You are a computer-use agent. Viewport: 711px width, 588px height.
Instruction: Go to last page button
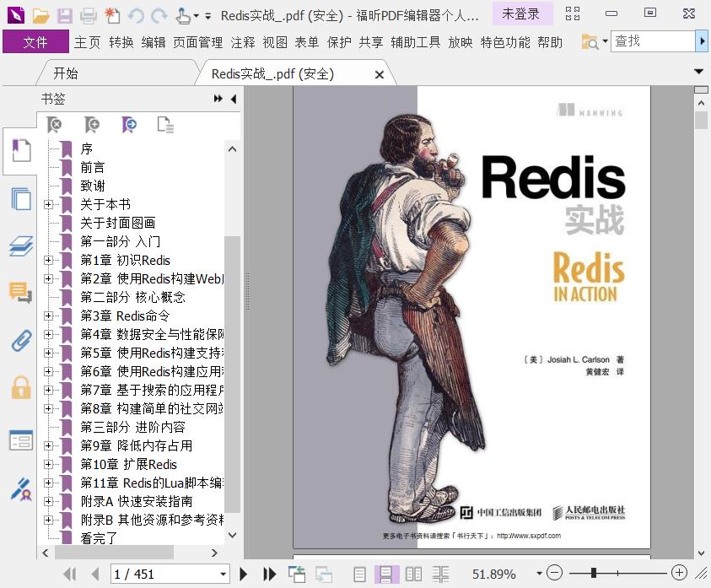[270, 575]
